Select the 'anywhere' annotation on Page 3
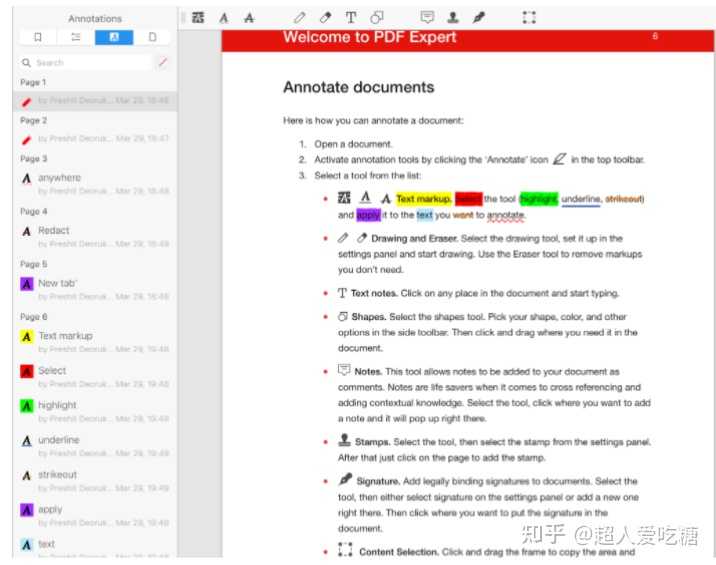Viewport: 716px width, 565px height. pos(95,184)
